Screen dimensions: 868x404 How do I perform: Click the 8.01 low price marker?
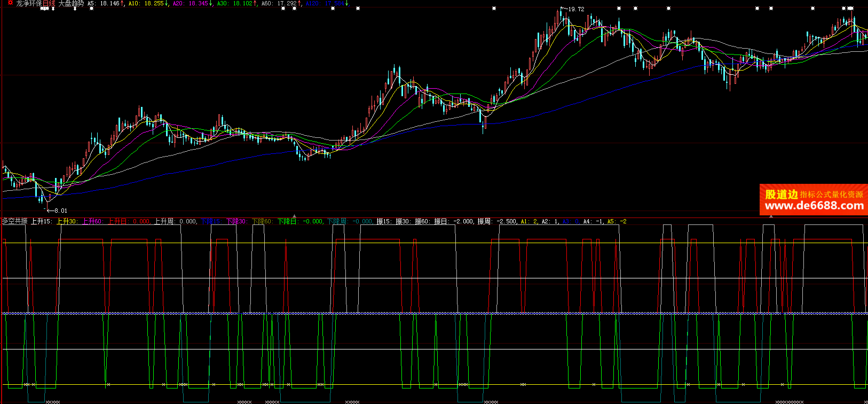pos(60,211)
